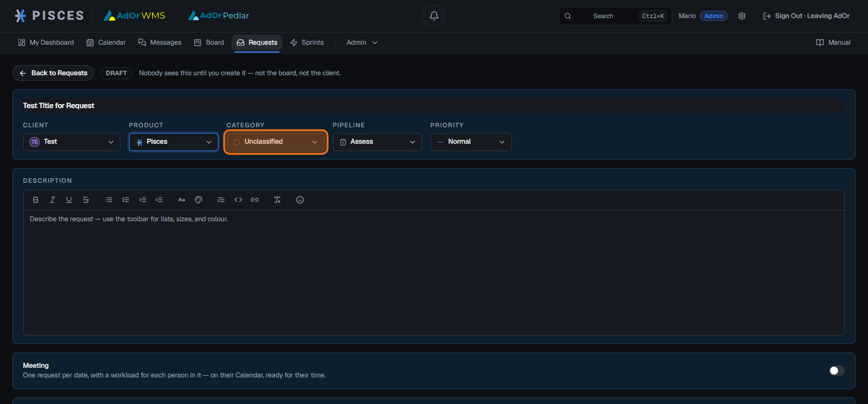Image resolution: width=868 pixels, height=404 pixels.
Task: Insert a bulleted list
Action: pos(109,200)
